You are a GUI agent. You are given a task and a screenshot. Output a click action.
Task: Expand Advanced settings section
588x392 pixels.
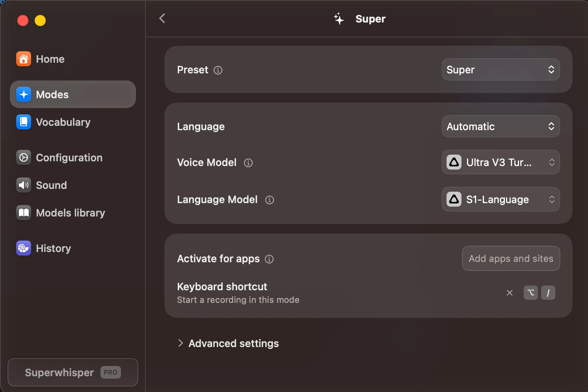(x=228, y=343)
